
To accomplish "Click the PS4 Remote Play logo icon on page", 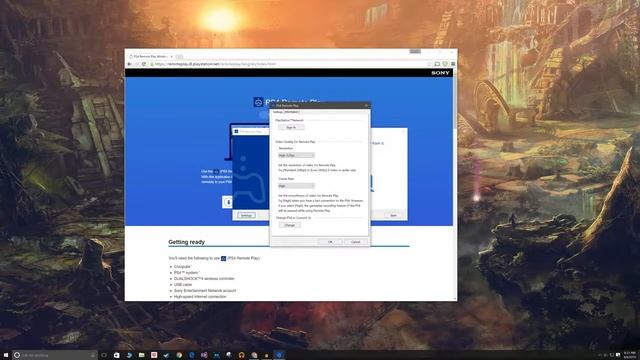I will point(258,102).
